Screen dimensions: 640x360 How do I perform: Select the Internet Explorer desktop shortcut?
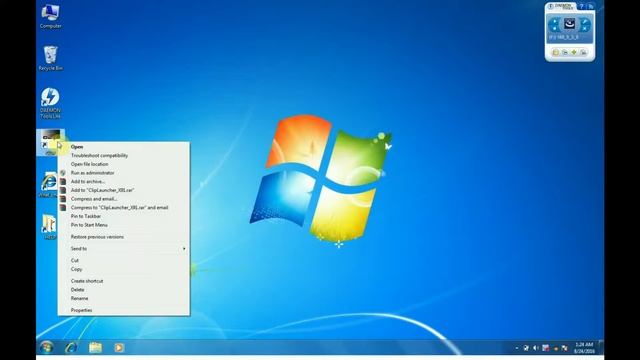[49, 184]
